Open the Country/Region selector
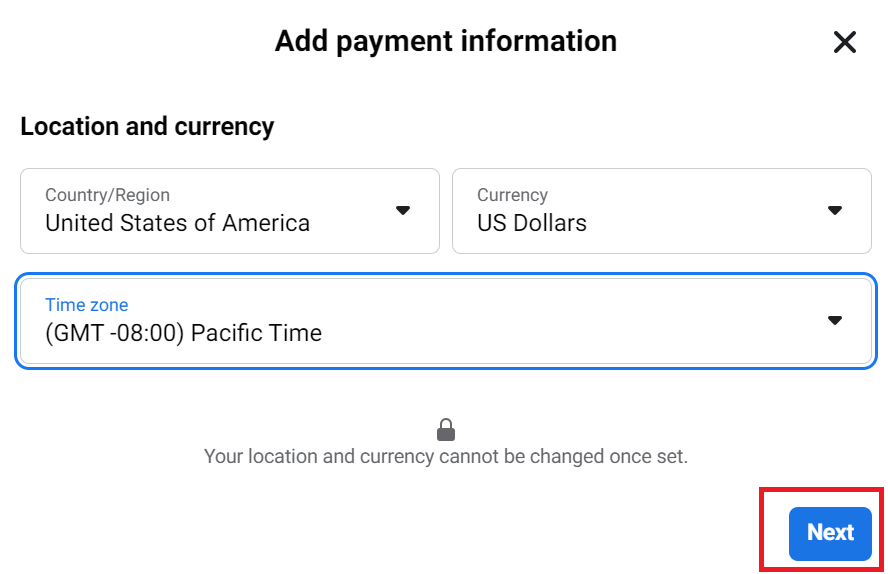Screen dimensions: 888x574 coord(230,211)
